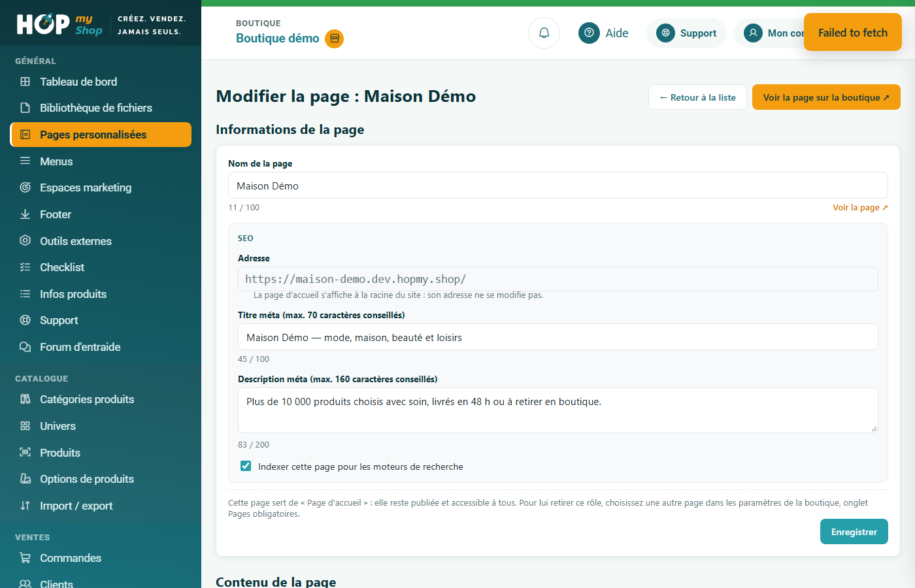Click the Produits barcode icon
Screen dimensions: 915x588
25,452
